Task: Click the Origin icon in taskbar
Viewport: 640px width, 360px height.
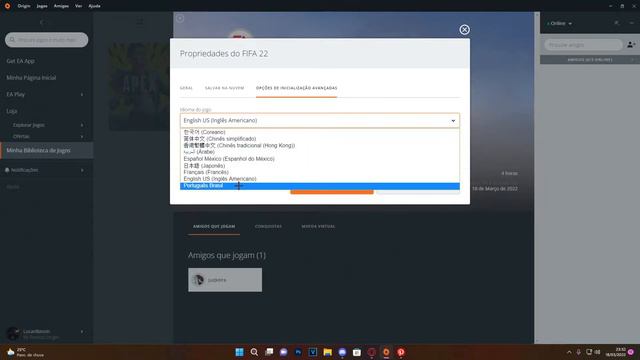Action: 386,352
